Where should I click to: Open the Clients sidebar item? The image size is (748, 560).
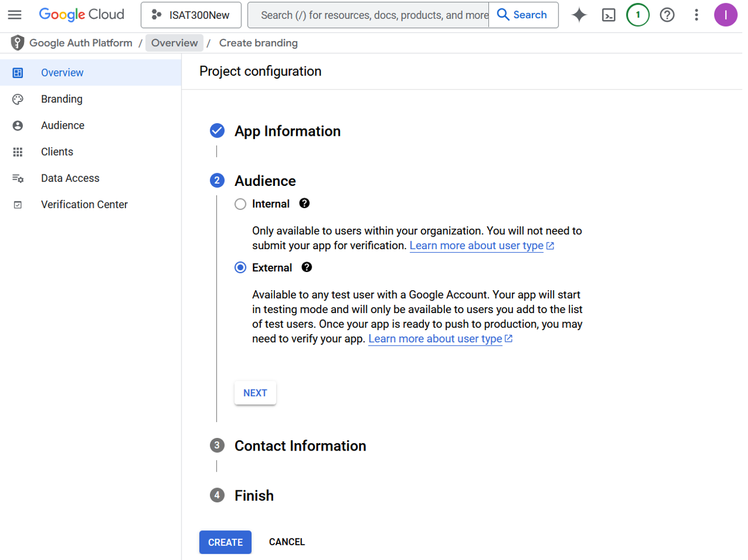[91, 152]
